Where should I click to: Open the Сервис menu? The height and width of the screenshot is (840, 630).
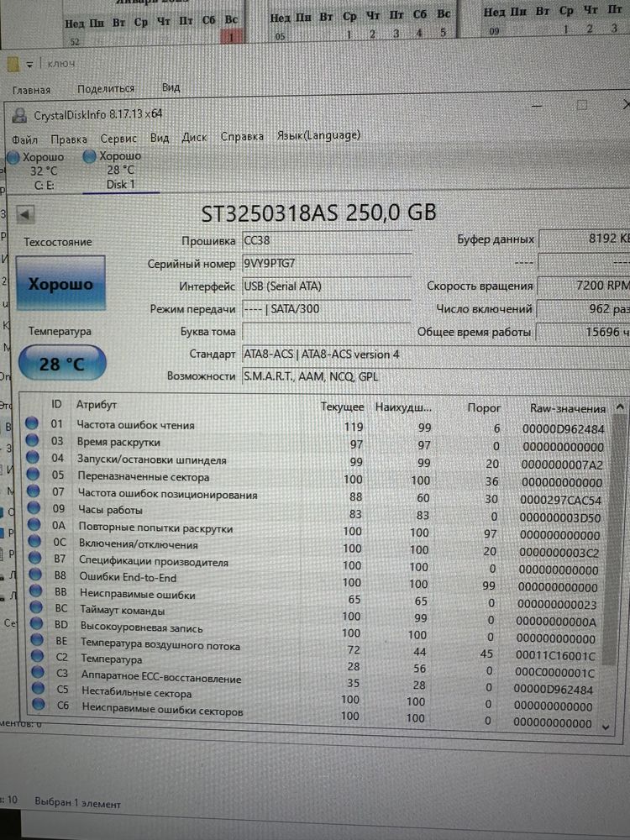(118, 139)
